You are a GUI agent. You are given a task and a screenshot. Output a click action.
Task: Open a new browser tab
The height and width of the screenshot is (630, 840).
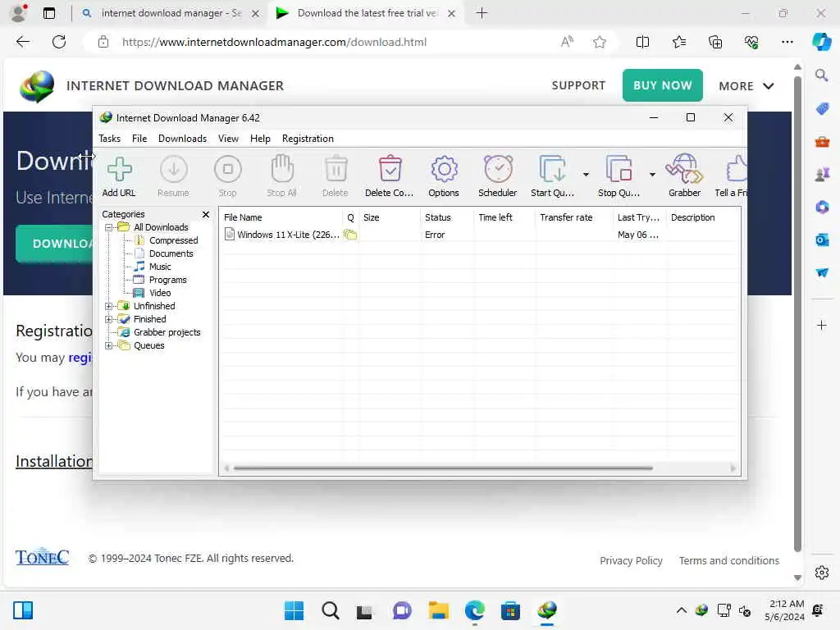tap(482, 13)
